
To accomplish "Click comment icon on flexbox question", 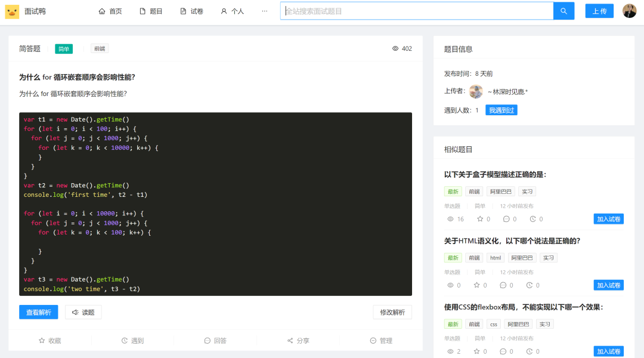I will (503, 351).
